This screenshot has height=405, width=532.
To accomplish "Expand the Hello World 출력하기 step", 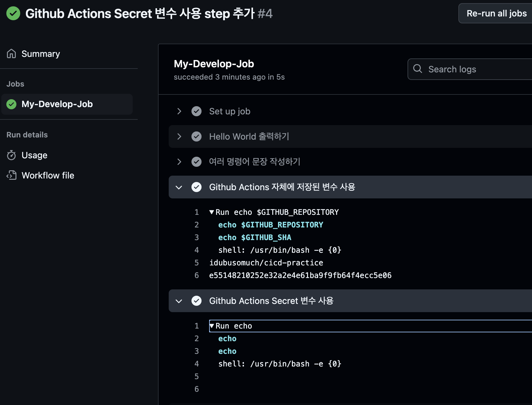I will pyautogui.click(x=179, y=136).
